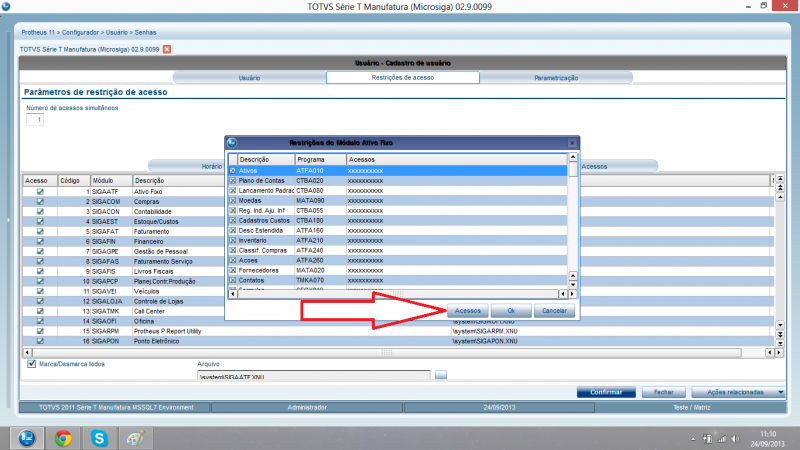Select the Cadastros Custos row
Viewport: 800px width, 450px height.
[x=397, y=220]
